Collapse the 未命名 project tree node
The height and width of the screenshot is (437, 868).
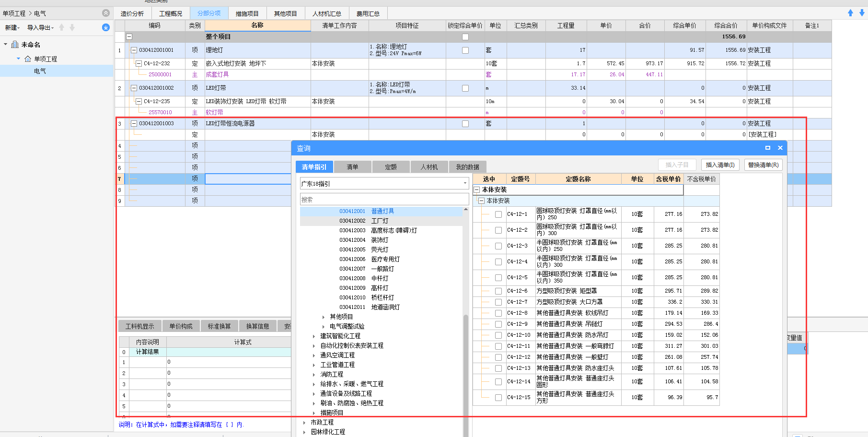[5, 45]
